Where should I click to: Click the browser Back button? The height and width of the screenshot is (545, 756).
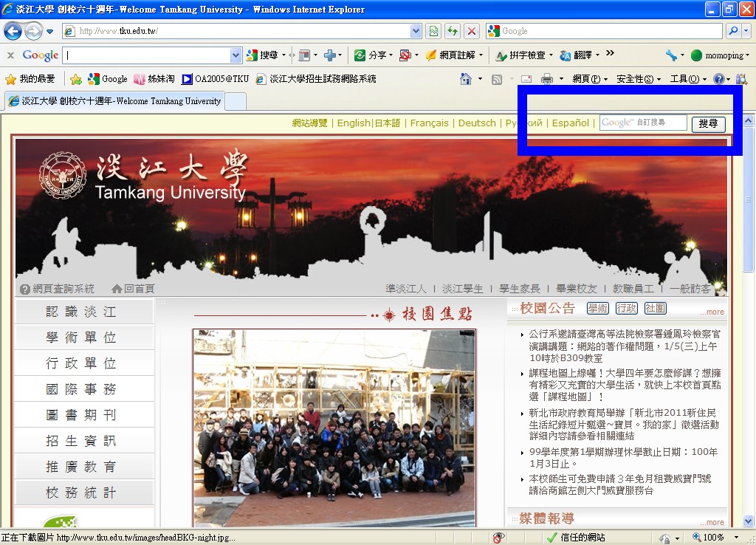(13, 31)
